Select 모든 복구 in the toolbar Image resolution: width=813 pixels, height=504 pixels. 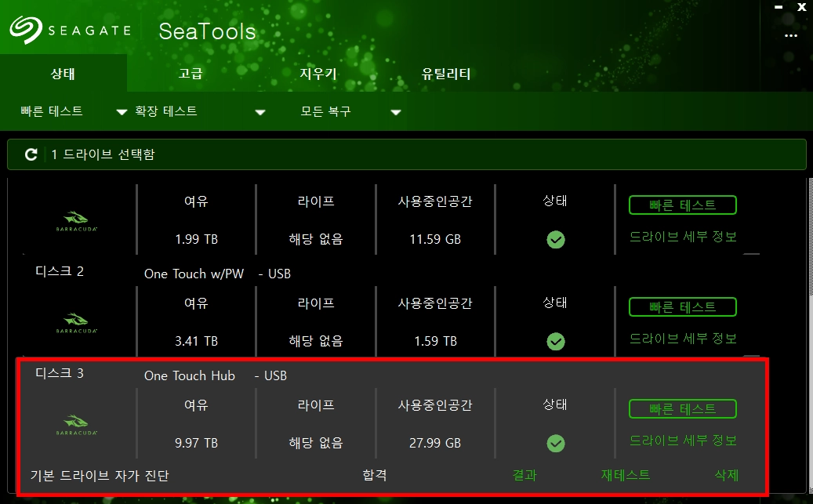tap(325, 111)
